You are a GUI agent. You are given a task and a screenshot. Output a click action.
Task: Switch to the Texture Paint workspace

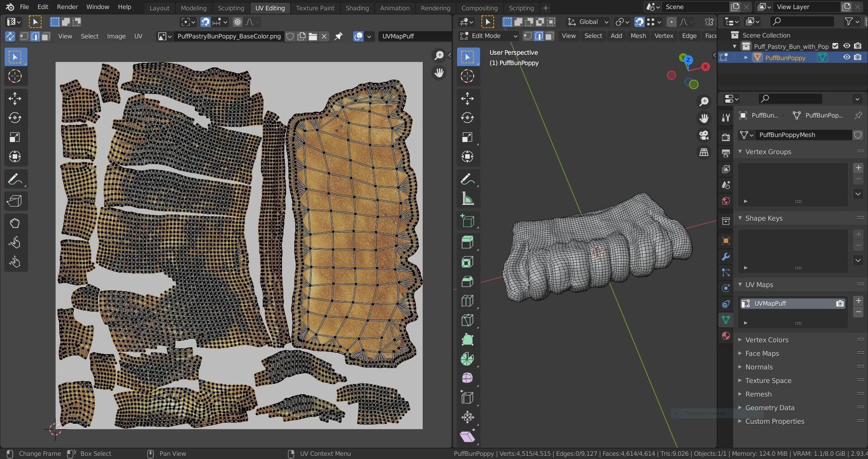(315, 8)
